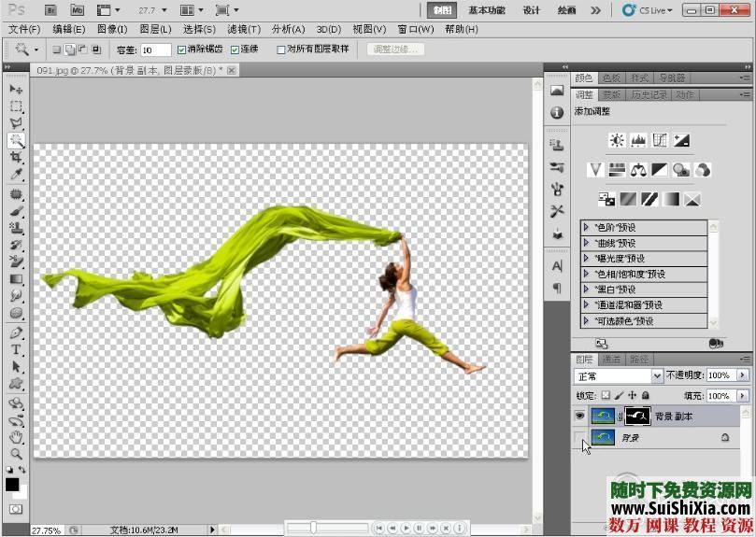The height and width of the screenshot is (537, 756).
Task: Hide the 背景 副本 layer via eye icon
Action: (579, 417)
